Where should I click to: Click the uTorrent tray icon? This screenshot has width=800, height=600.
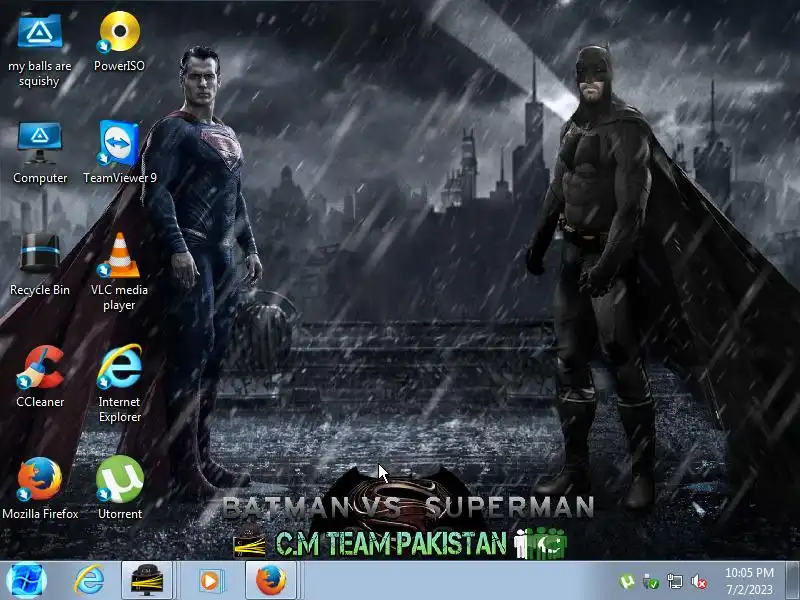tap(627, 582)
